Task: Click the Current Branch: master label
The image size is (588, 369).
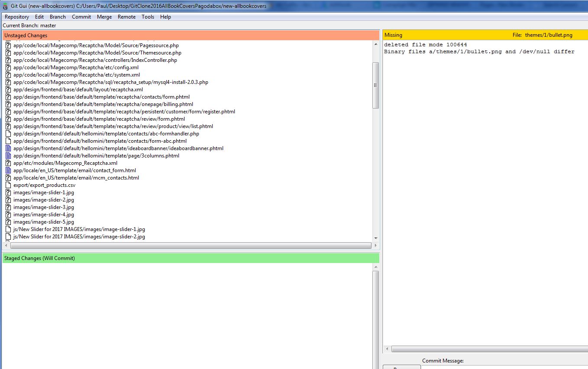Action: click(x=29, y=26)
